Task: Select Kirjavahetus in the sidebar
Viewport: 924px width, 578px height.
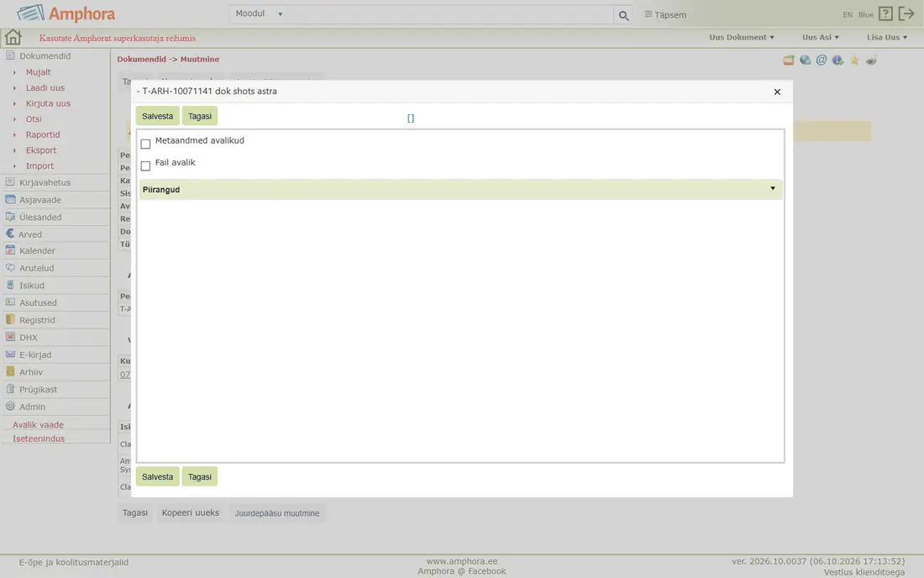Action: pos(45,182)
